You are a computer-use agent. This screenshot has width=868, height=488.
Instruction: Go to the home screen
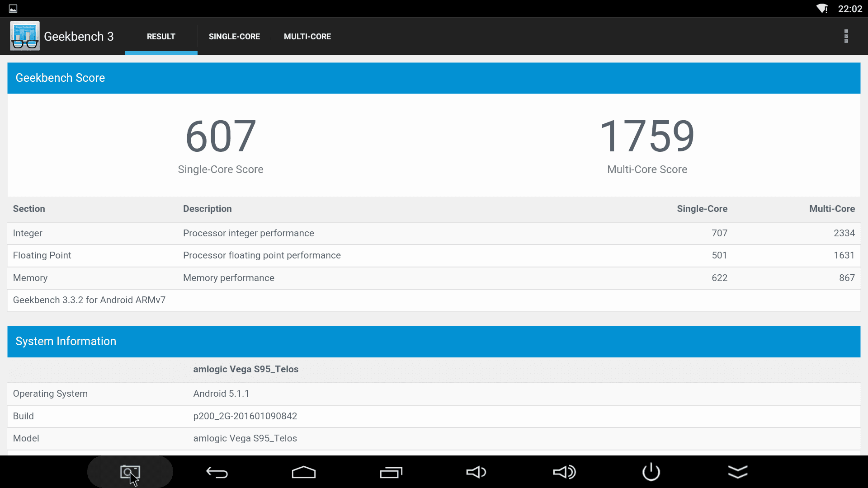(x=304, y=472)
